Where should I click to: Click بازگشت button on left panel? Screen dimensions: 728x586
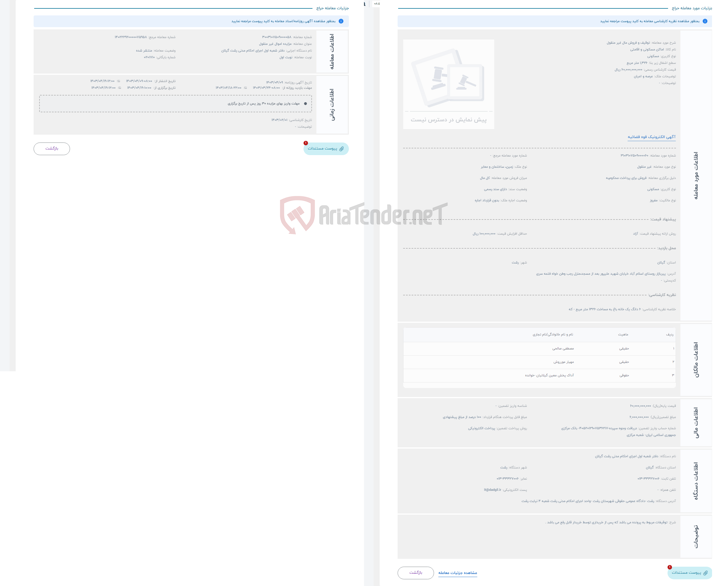[x=52, y=148]
